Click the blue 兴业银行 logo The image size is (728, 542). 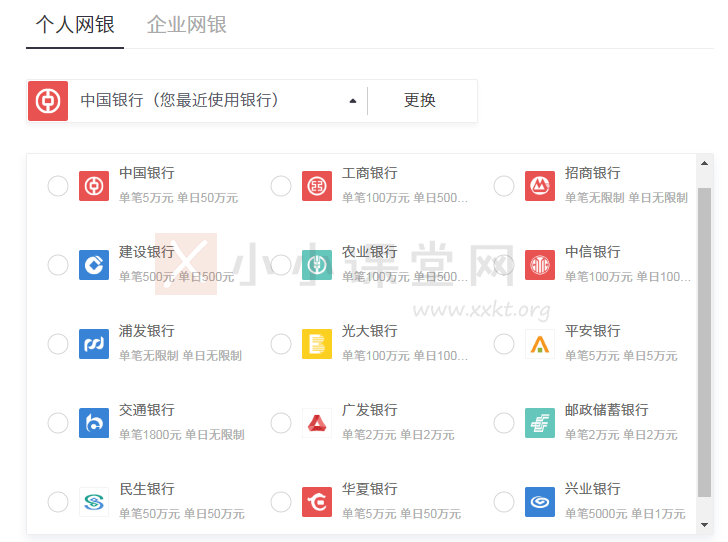pos(540,502)
